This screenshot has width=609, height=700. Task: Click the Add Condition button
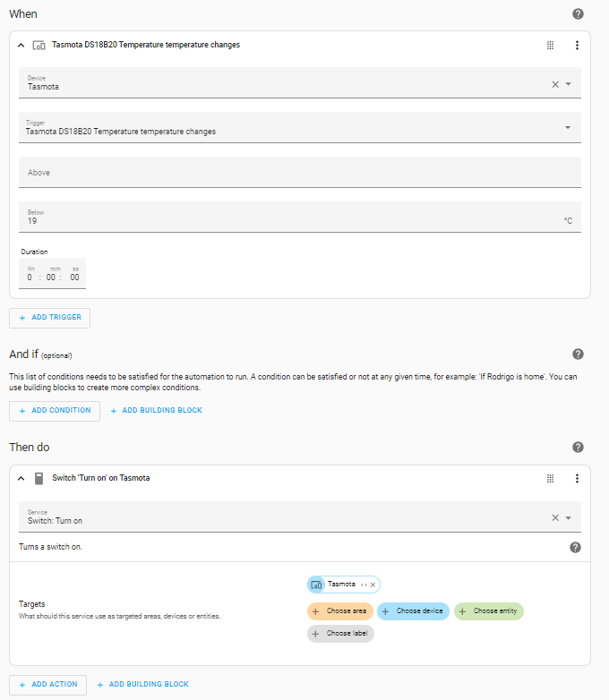coord(55,411)
